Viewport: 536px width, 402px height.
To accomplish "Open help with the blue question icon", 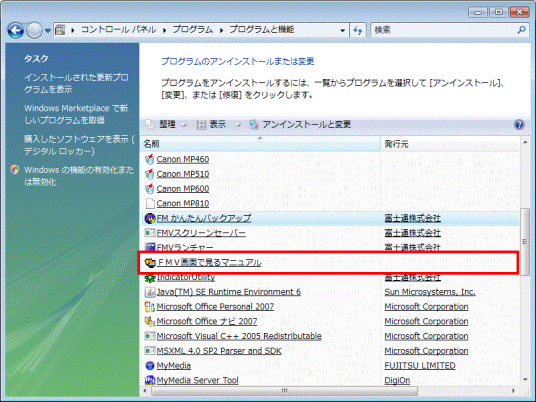I will [x=519, y=124].
